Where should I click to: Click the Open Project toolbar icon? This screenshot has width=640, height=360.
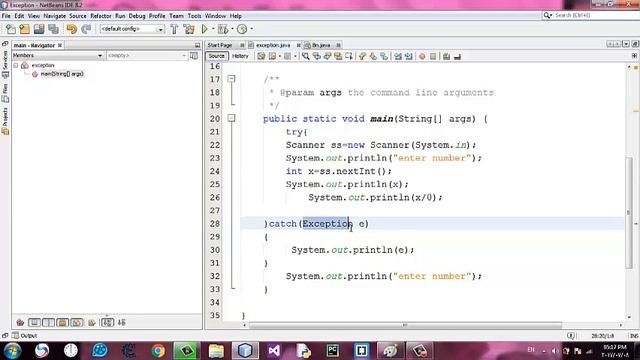click(39, 29)
